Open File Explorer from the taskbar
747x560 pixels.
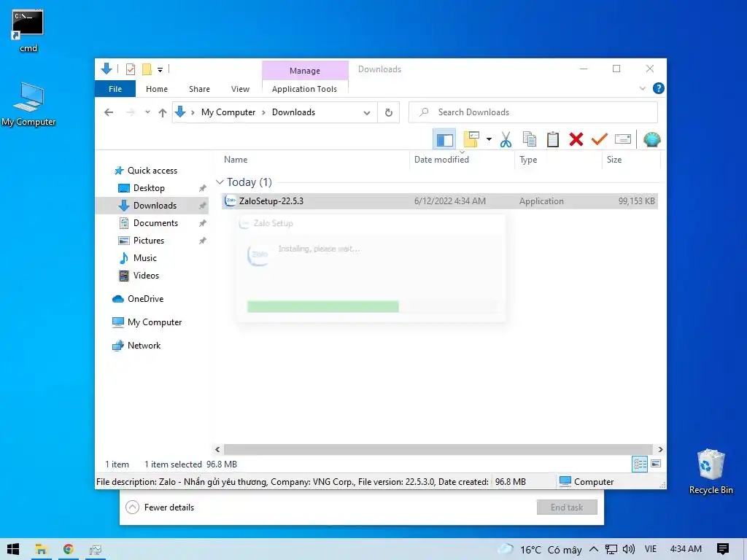[41, 549]
